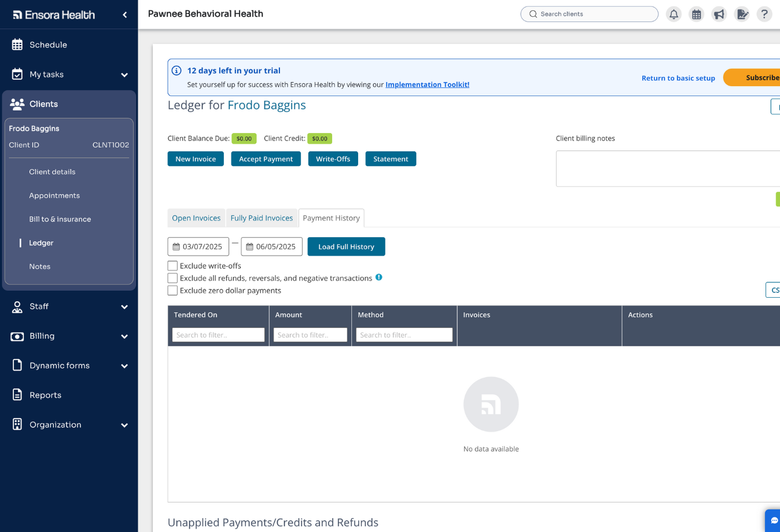Tick Exclude zero dollar payments

[x=172, y=290]
